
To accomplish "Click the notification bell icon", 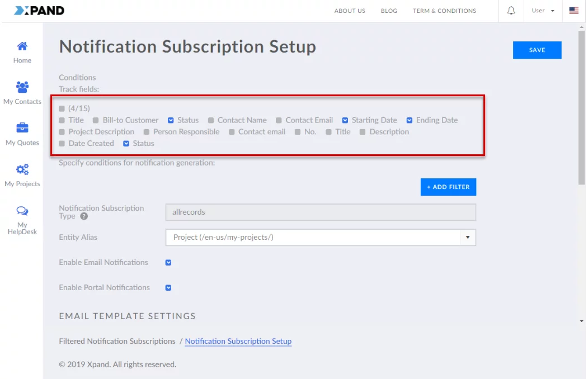I will click(x=511, y=11).
